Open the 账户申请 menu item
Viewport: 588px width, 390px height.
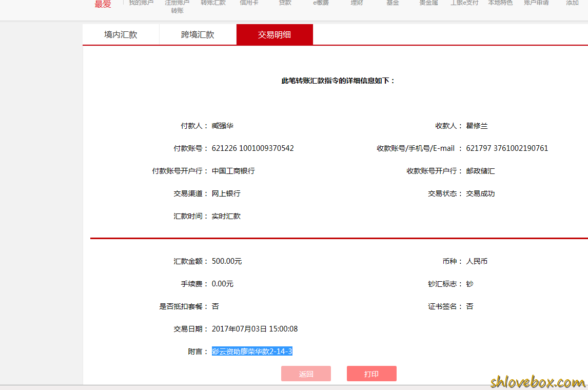click(x=536, y=3)
